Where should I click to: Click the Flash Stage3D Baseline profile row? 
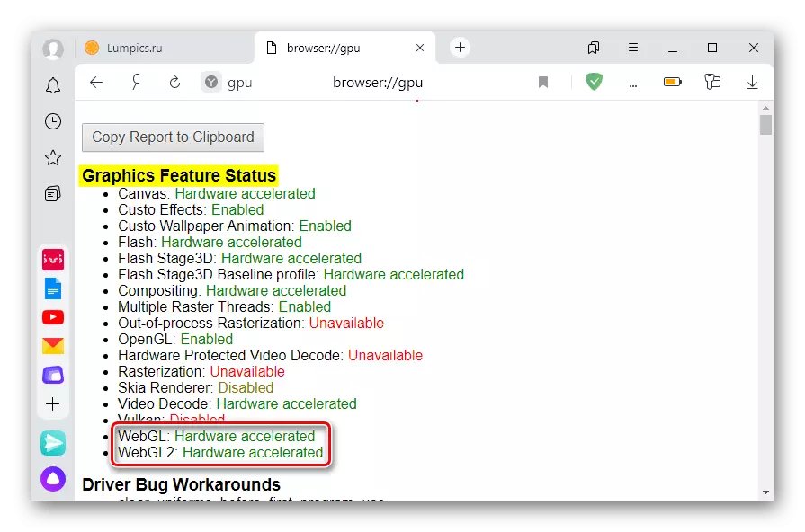(x=291, y=274)
